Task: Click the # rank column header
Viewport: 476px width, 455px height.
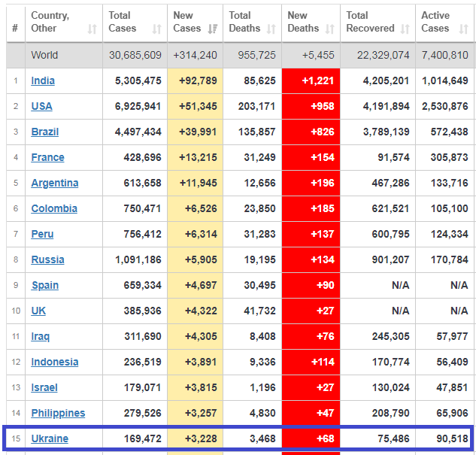Action: [x=15, y=29]
